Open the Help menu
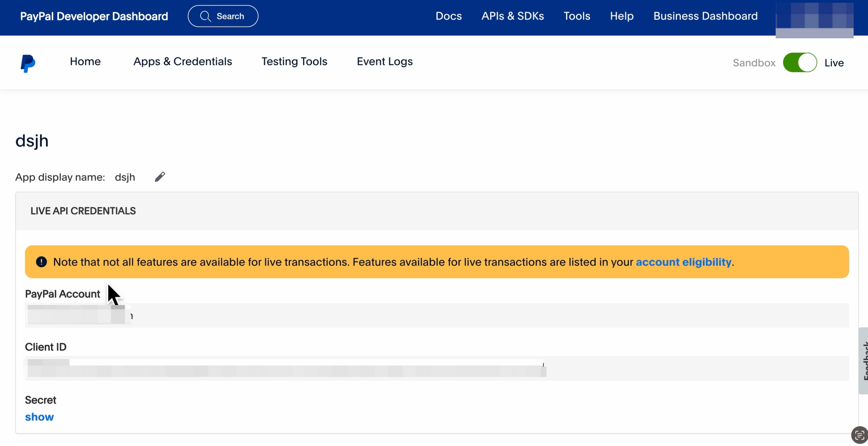Screen dimensions: 868x446 tap(621, 16)
